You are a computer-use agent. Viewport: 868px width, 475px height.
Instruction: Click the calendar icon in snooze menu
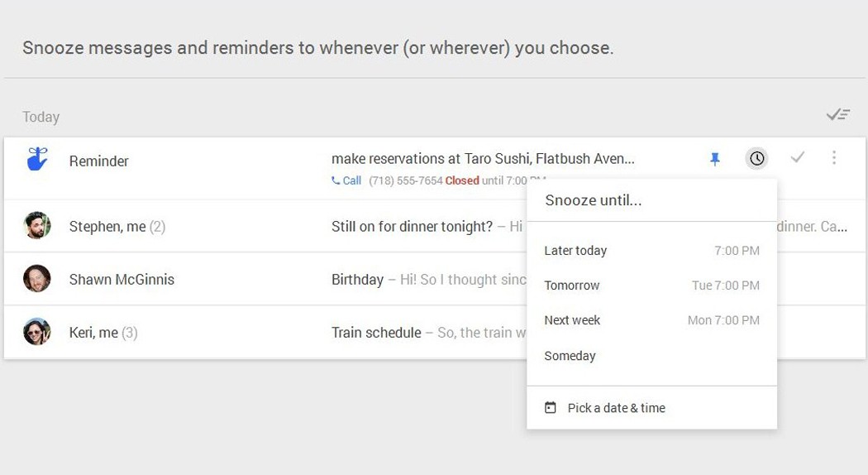point(551,408)
